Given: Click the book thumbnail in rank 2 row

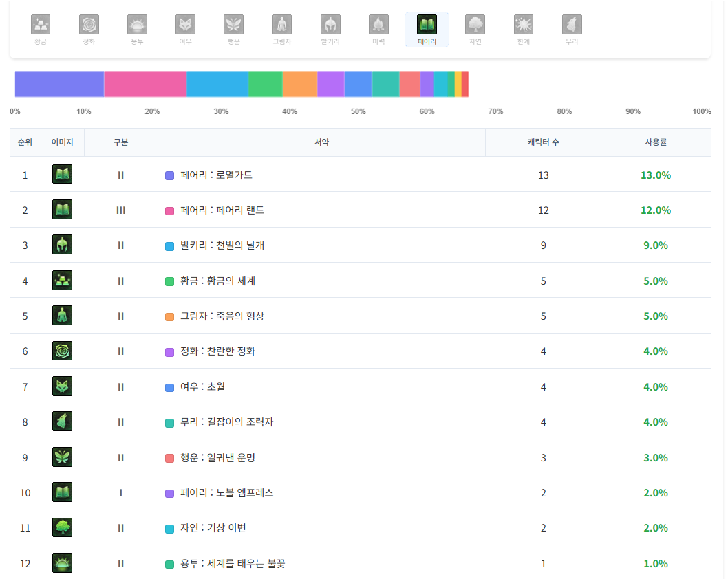Looking at the screenshot, I should pos(63,210).
